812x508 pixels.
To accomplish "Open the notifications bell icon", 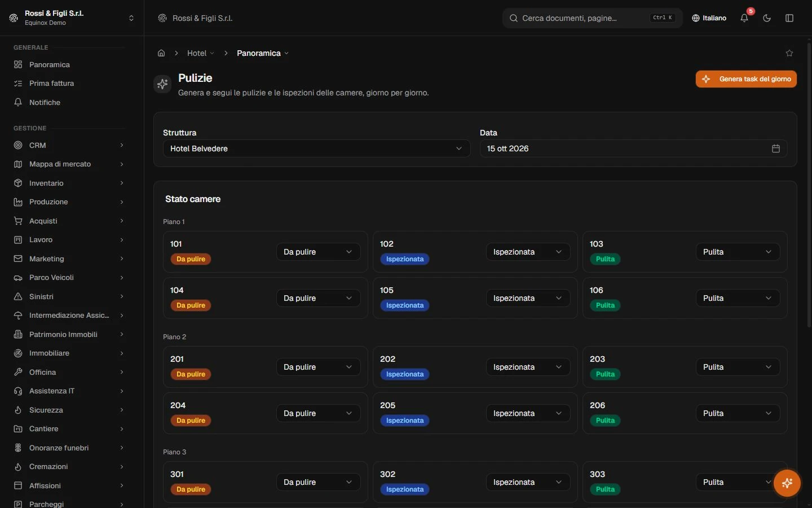I will pyautogui.click(x=744, y=18).
